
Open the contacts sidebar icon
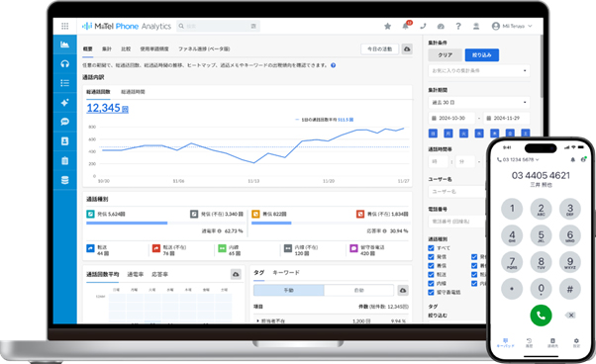(64, 140)
